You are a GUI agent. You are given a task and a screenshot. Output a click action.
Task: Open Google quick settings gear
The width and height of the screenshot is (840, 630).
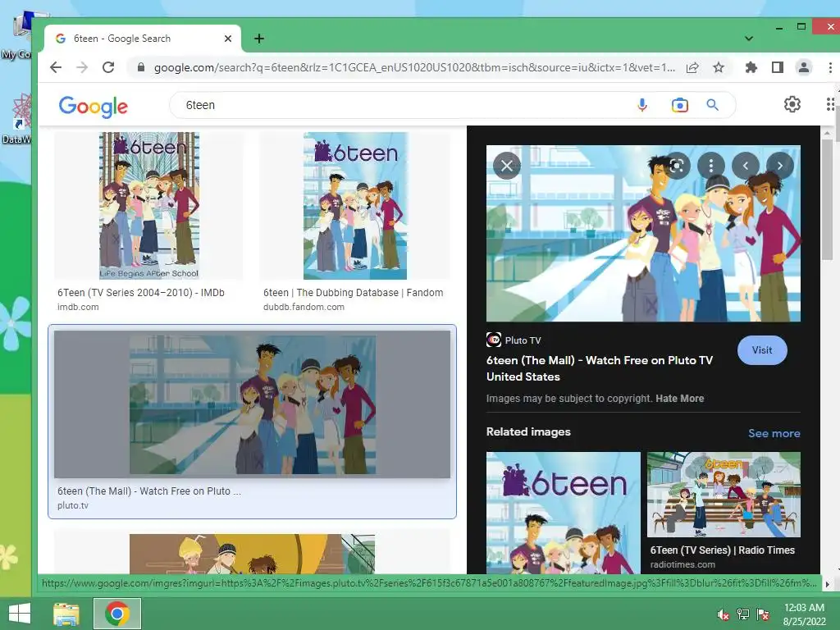[792, 104]
